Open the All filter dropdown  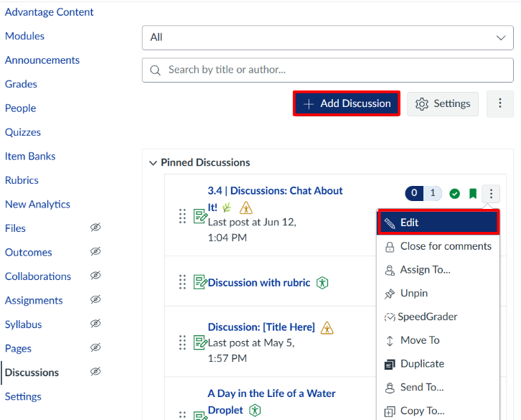(327, 37)
